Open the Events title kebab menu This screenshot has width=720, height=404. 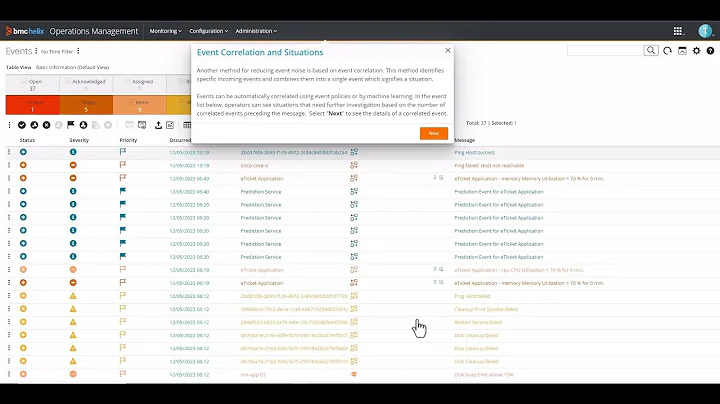pos(36,51)
